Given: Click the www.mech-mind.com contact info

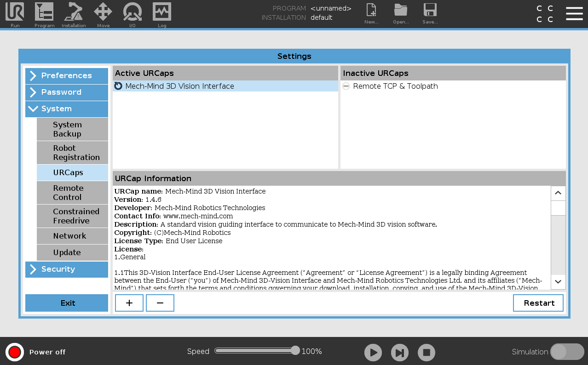Looking at the screenshot, I should [198, 216].
